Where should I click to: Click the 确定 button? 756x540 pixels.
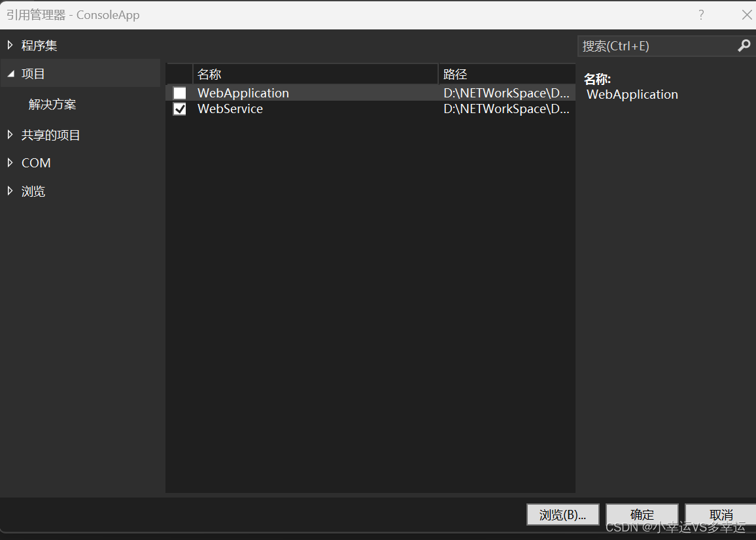click(642, 515)
